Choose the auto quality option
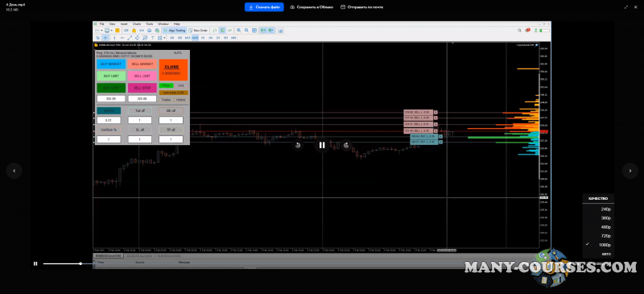The width and height of the screenshot is (644, 294). (x=606, y=254)
